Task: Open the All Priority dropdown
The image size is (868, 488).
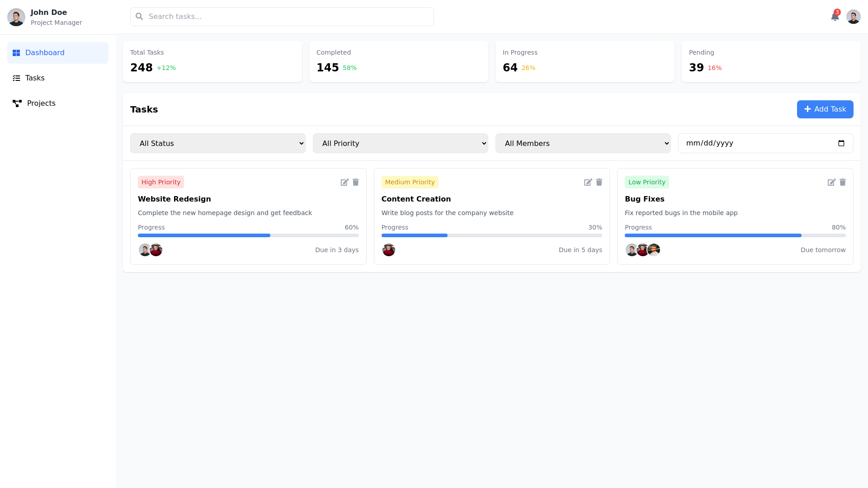Action: [401, 143]
